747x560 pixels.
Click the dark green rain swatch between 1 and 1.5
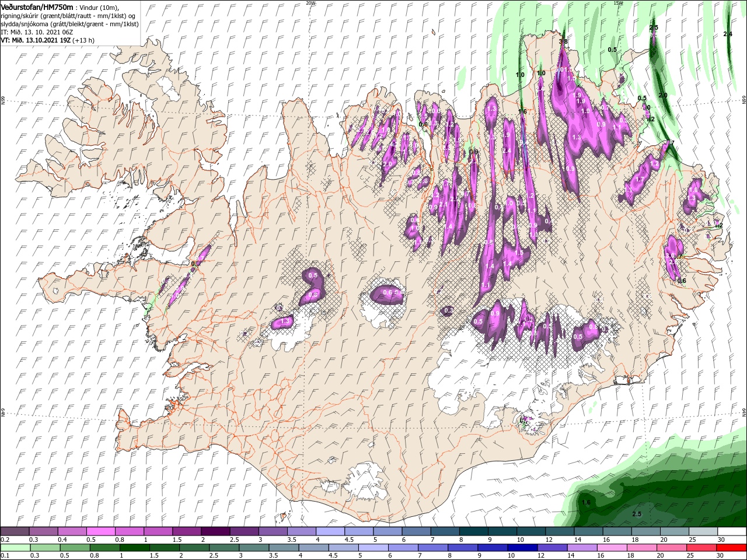pyautogui.click(x=135, y=548)
